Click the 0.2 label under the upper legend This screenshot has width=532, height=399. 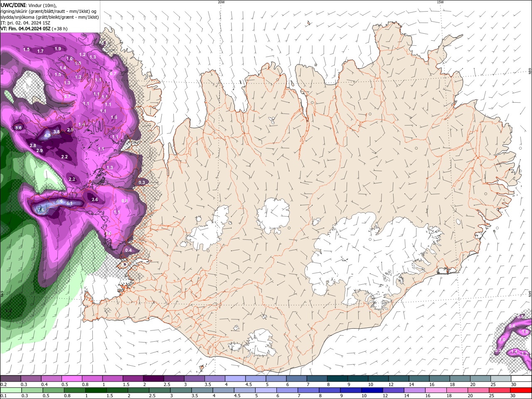click(x=4, y=384)
